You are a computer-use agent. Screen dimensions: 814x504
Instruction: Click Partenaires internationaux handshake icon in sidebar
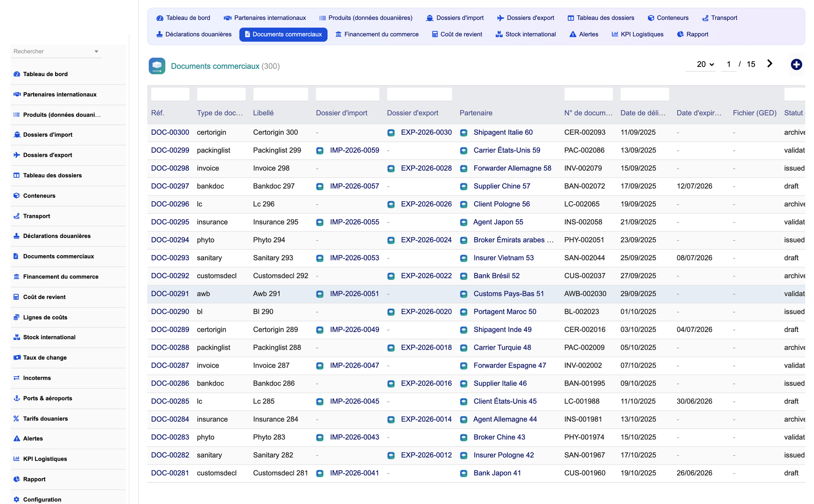[17, 95]
